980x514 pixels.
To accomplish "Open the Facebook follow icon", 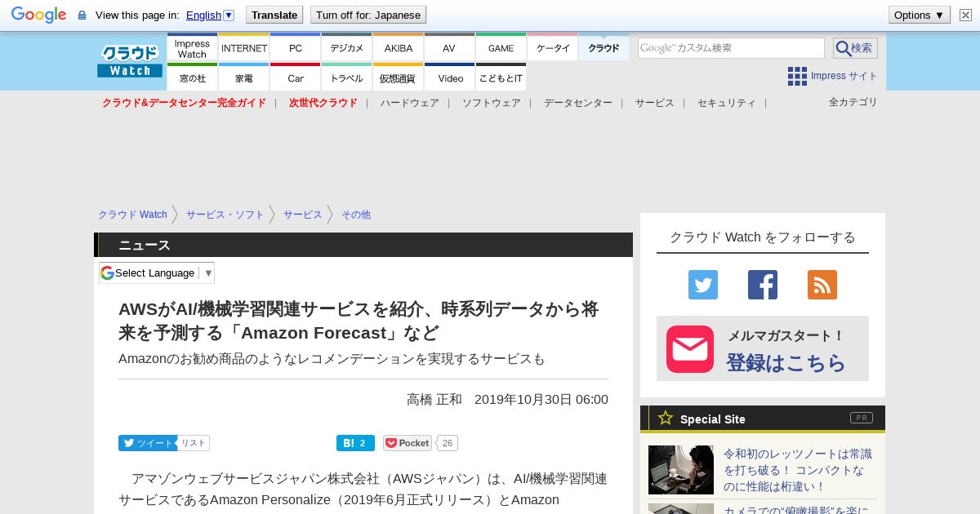I will coord(763,285).
